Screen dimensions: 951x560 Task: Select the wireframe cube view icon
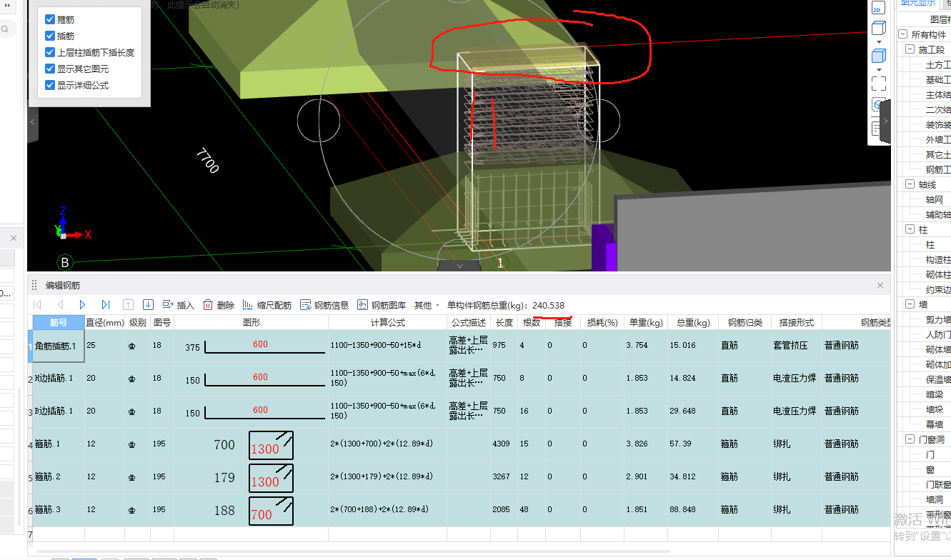pyautogui.click(x=878, y=29)
